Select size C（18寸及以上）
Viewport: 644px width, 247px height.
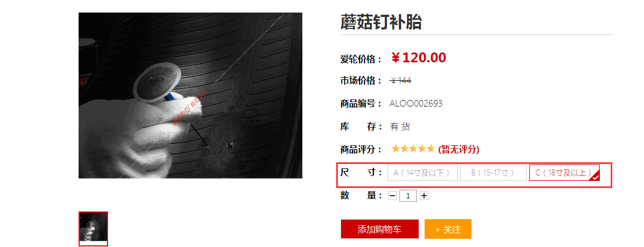point(564,173)
